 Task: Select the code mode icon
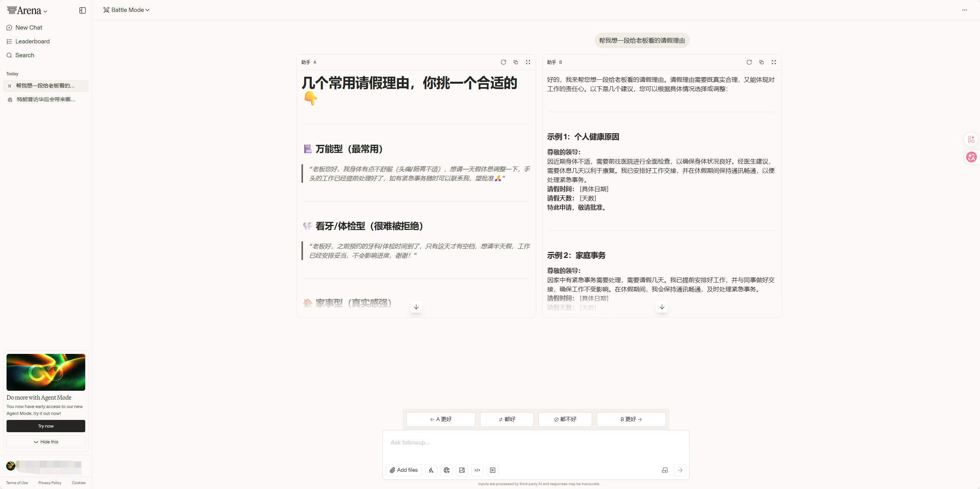[x=477, y=470]
